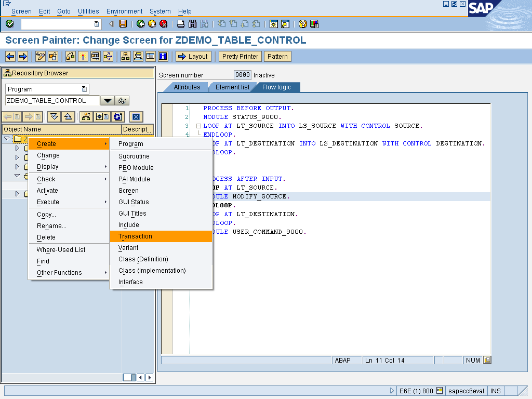Click the Save icon in the standard toolbar
The height and width of the screenshot is (399, 532).
123,23
